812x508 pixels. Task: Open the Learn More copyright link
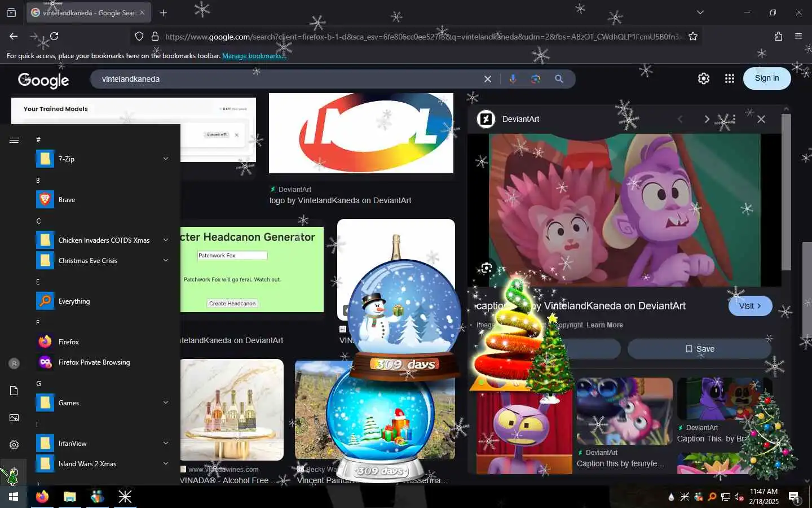(x=604, y=325)
